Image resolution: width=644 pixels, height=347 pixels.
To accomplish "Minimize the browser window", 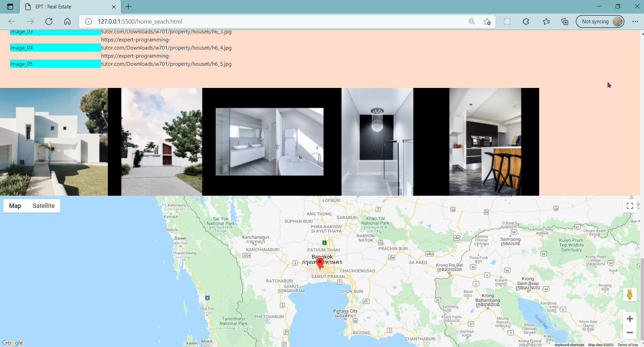I will click(599, 6).
